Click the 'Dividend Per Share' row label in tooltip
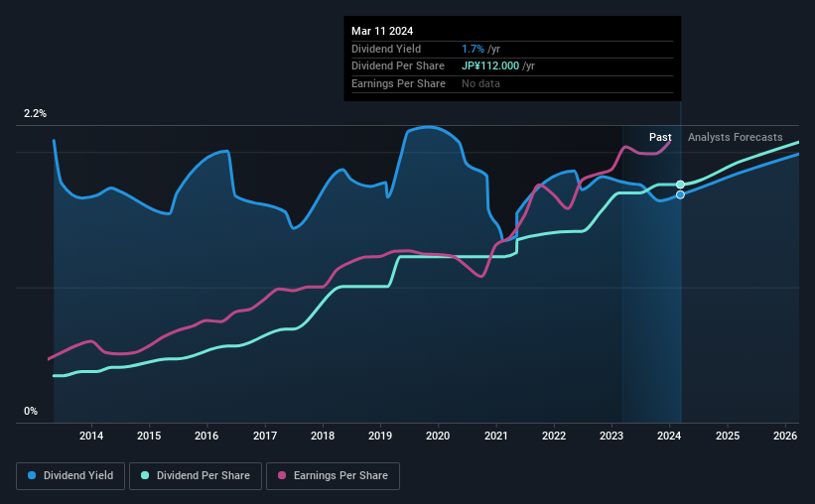This screenshot has height=504, width=815. 398,66
